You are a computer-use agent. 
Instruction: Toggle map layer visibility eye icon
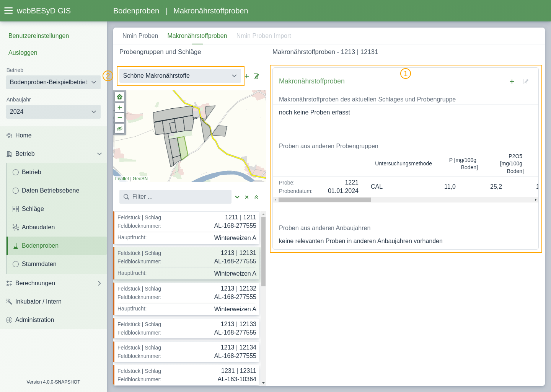[120, 129]
